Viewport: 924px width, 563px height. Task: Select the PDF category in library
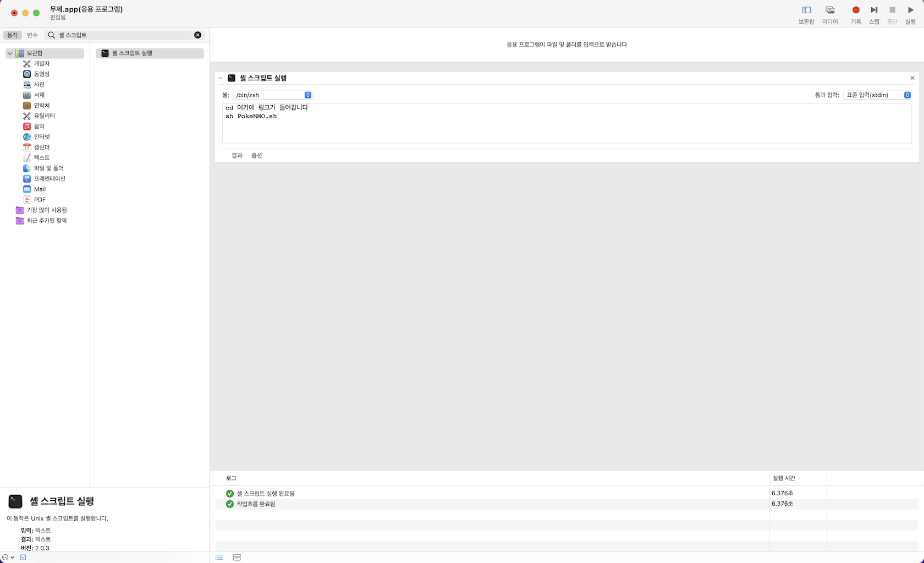click(x=40, y=200)
